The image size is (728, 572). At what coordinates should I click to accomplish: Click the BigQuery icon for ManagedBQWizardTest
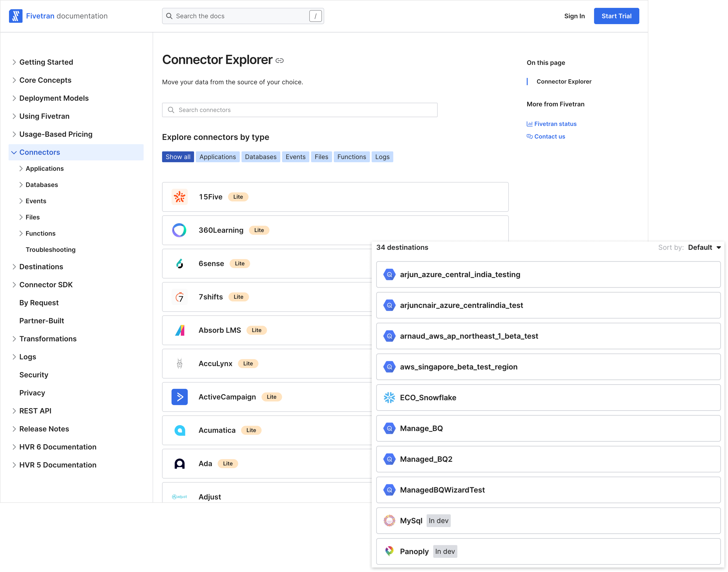pos(389,490)
